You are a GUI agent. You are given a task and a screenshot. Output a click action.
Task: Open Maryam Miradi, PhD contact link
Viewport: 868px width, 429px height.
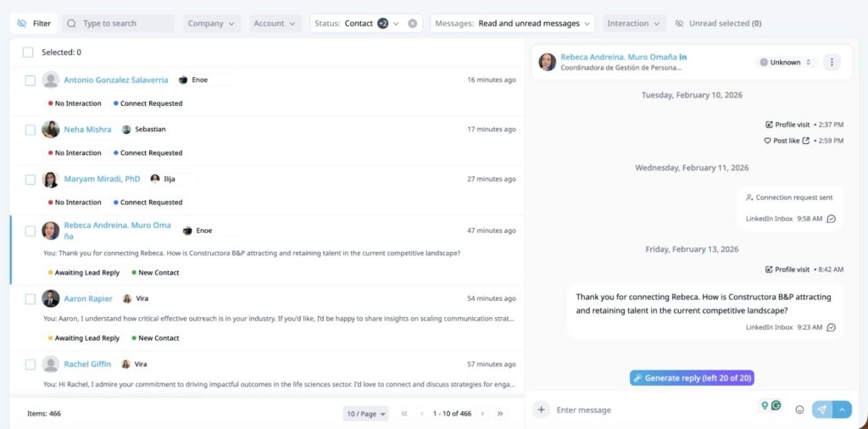pyautogui.click(x=102, y=179)
